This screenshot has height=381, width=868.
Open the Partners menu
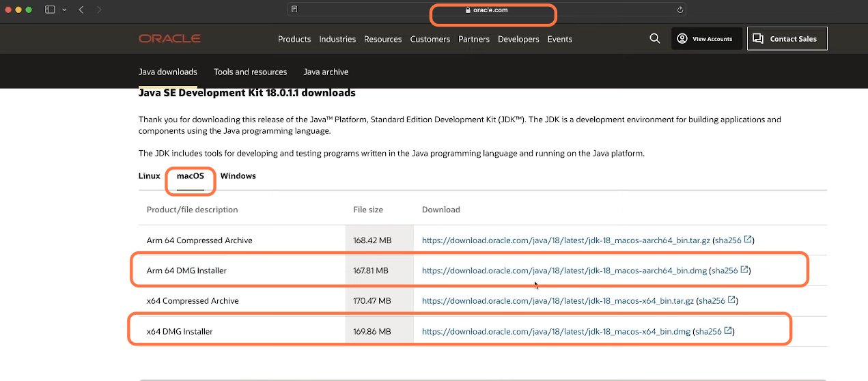474,39
